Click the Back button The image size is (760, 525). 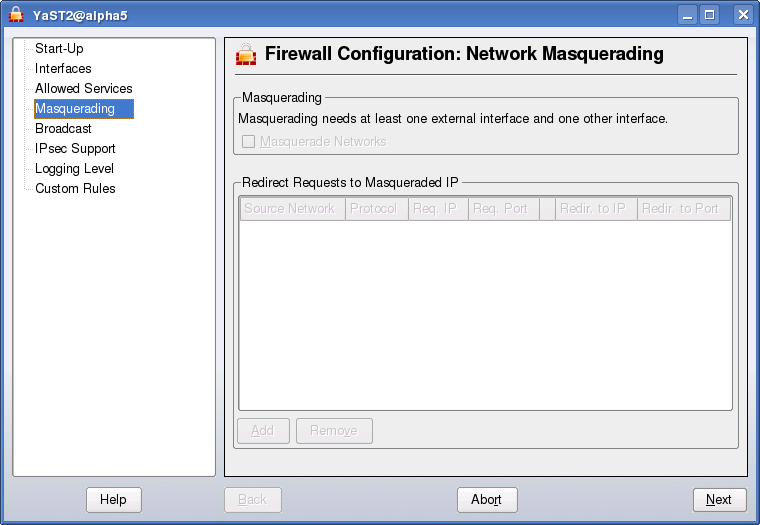pyautogui.click(x=252, y=500)
